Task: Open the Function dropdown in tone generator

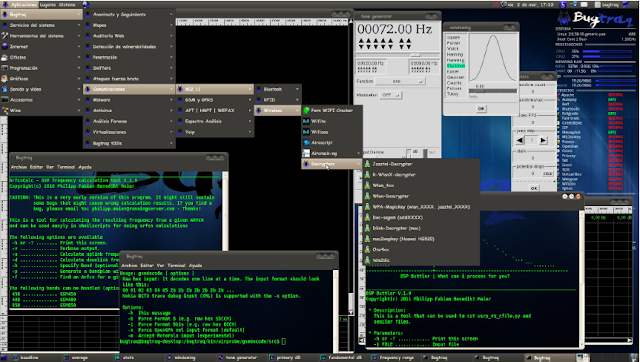Action: (400, 82)
